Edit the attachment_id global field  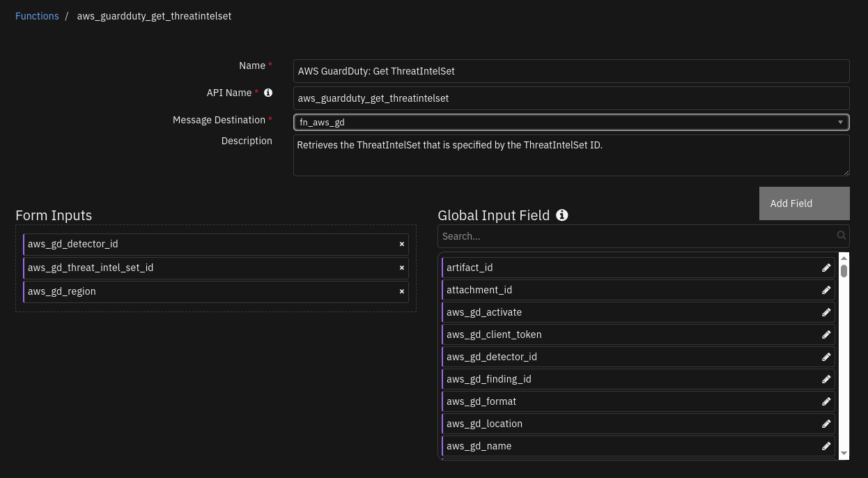pos(826,290)
